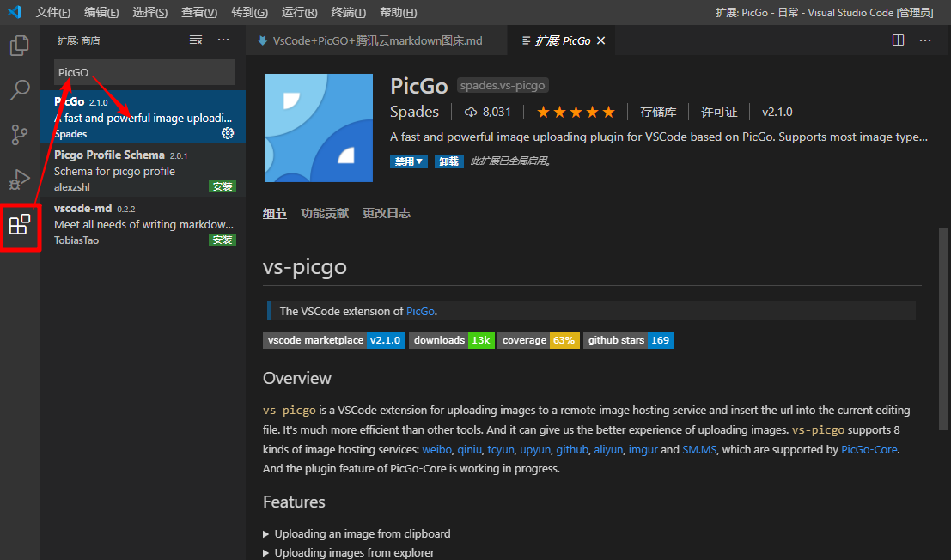Open the tcyun hosting link
The width and height of the screenshot is (951, 560).
[x=501, y=450]
